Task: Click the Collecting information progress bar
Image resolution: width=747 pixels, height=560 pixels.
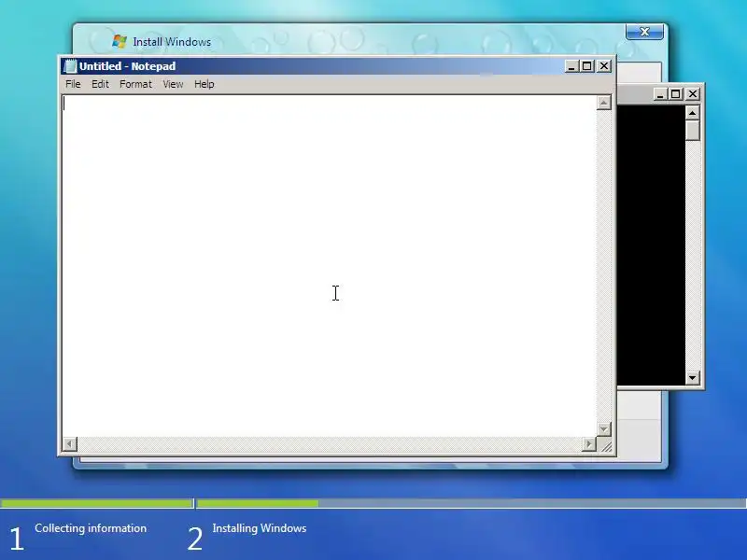Action: point(97,503)
